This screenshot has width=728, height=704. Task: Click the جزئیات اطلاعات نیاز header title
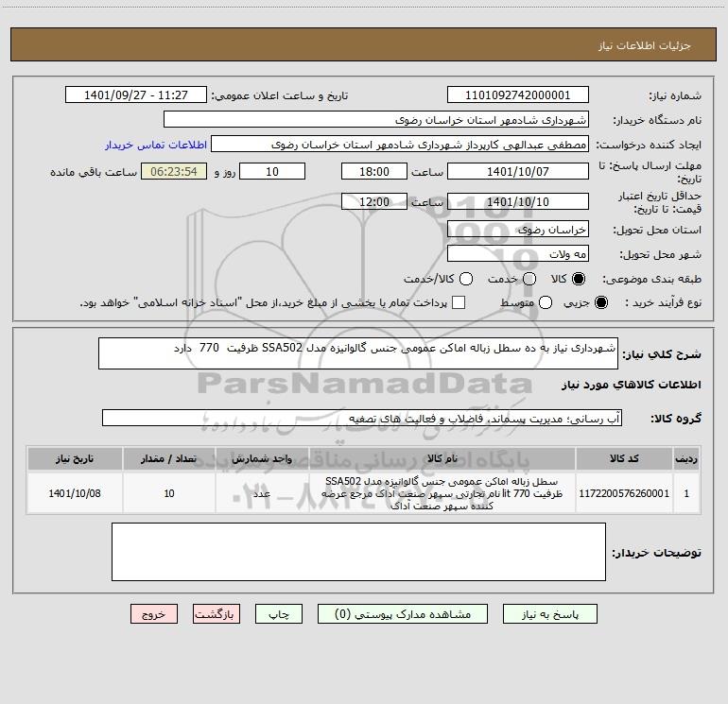(644, 45)
